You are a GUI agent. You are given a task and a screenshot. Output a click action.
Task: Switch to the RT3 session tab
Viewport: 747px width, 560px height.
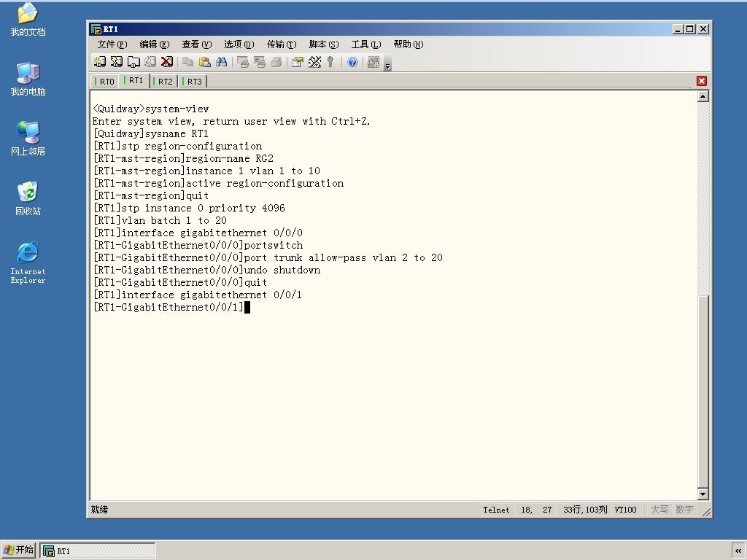[193, 82]
